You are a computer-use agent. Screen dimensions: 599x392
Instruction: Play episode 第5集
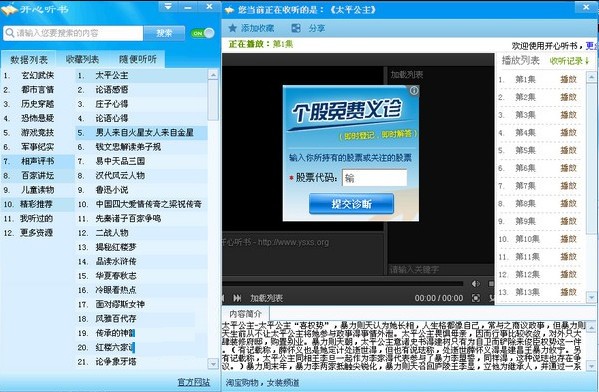[568, 150]
